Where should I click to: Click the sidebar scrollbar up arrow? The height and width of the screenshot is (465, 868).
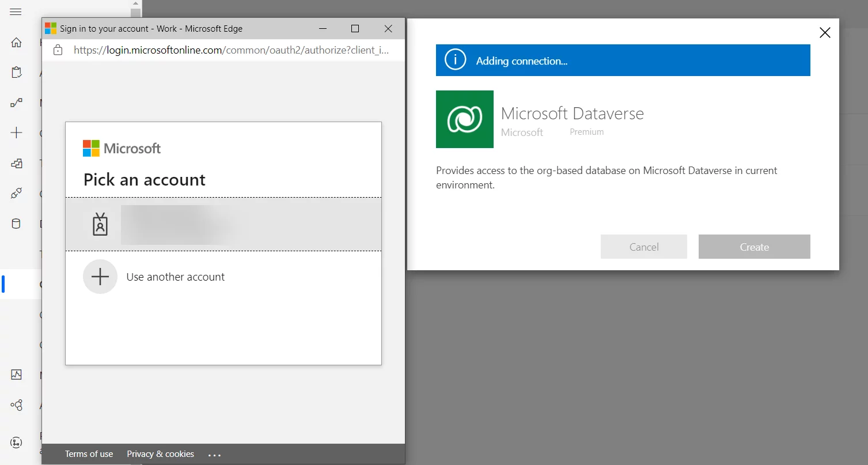[x=135, y=4]
